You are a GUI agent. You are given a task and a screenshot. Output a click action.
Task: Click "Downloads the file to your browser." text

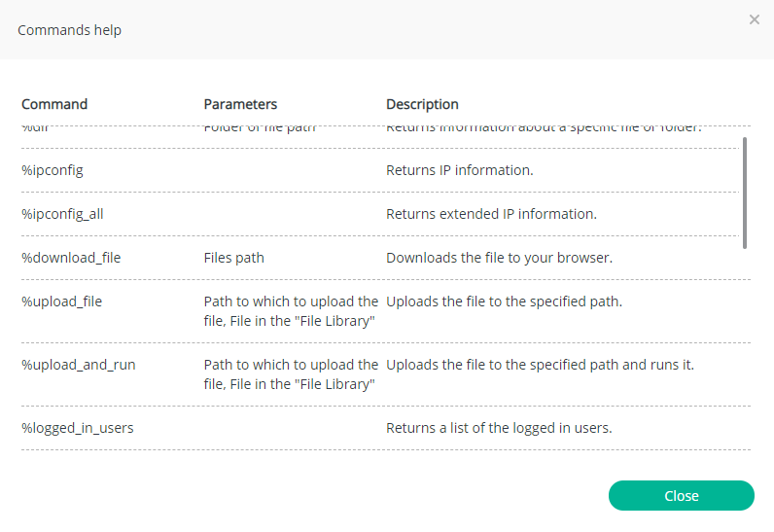pyautogui.click(x=499, y=258)
